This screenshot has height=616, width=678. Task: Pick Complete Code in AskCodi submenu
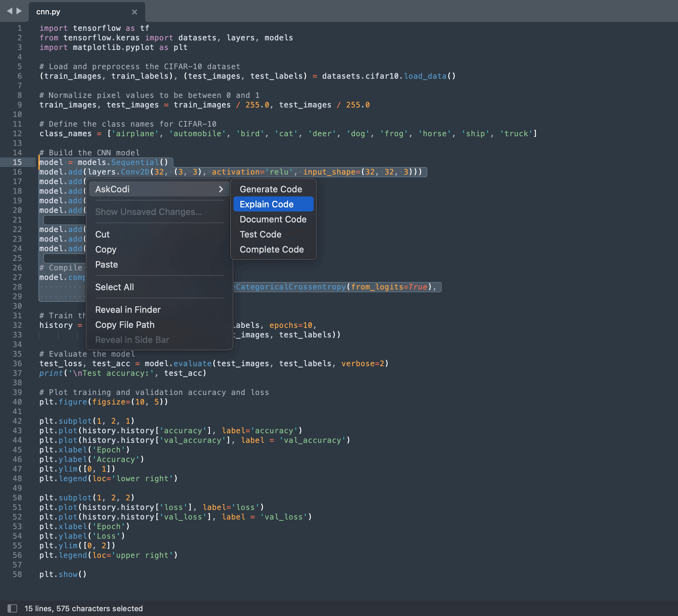tap(274, 249)
